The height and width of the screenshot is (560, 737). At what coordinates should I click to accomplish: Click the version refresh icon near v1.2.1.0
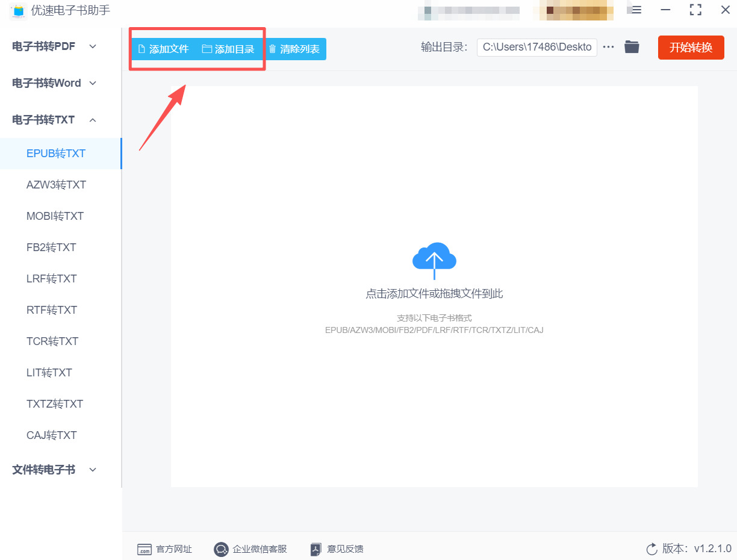point(651,549)
